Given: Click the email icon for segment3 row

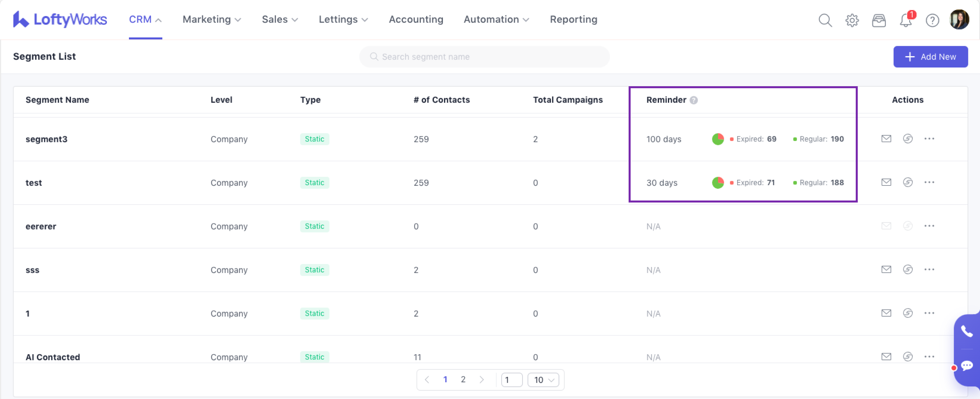Looking at the screenshot, I should (886, 139).
